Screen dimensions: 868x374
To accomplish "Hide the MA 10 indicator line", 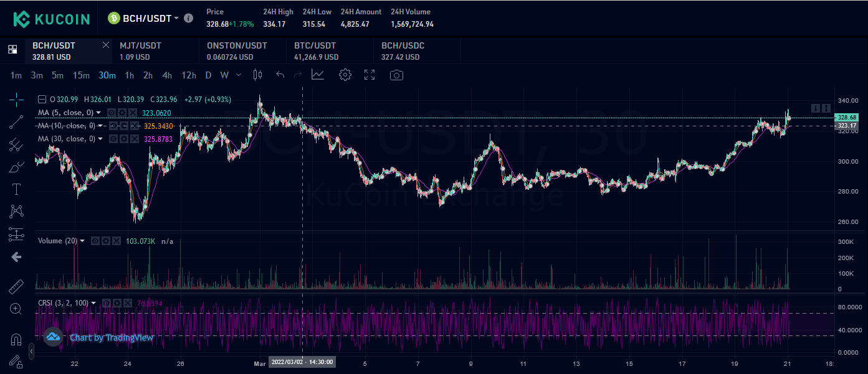I will pyautogui.click(x=113, y=126).
